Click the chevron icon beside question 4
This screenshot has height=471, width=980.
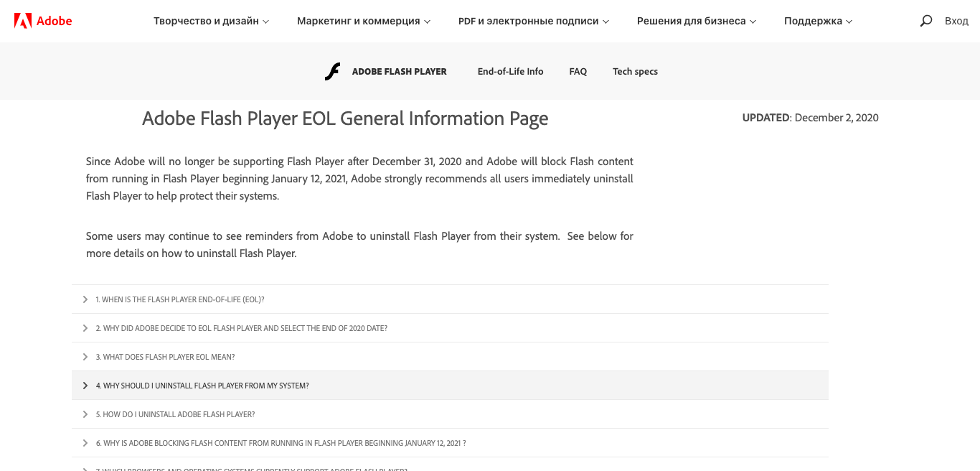tap(85, 386)
